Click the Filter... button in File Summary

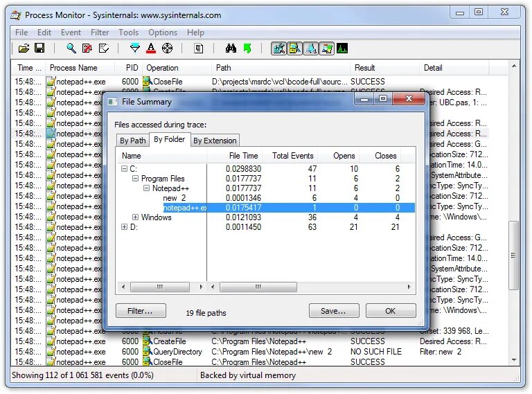(x=141, y=311)
